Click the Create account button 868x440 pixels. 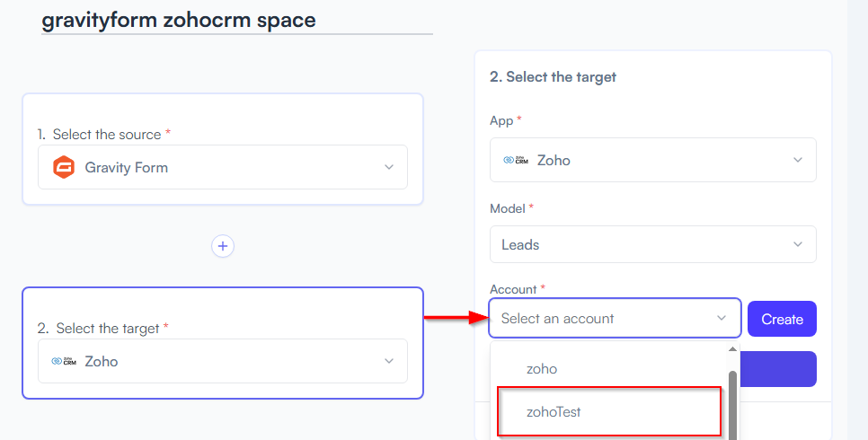coord(782,319)
